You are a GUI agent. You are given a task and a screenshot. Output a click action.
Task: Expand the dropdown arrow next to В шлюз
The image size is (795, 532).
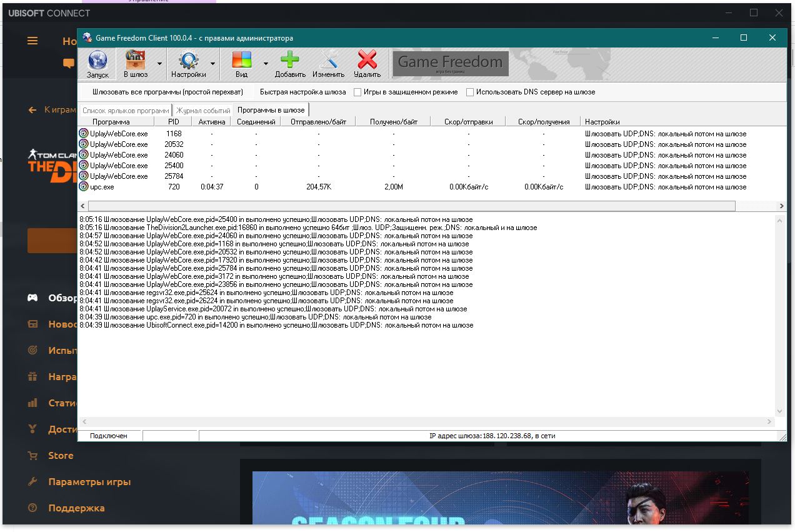(159, 64)
